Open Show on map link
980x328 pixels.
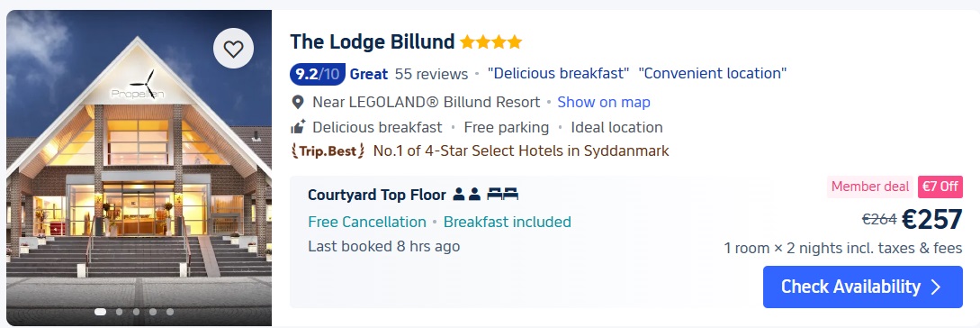tap(604, 102)
